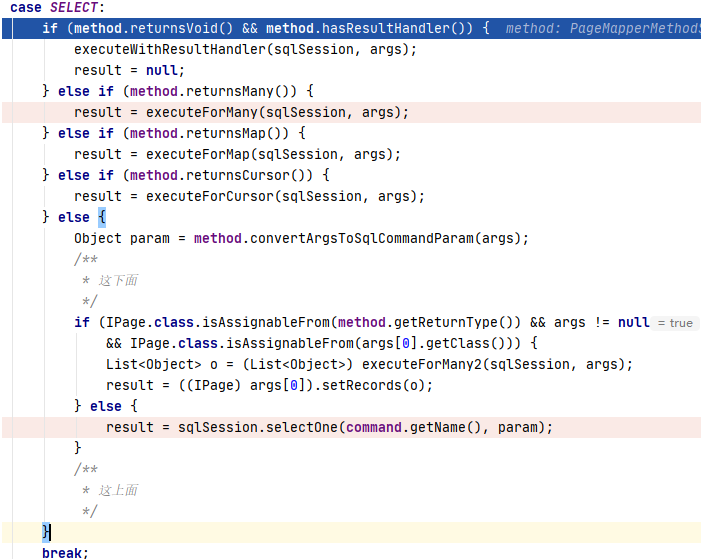Click 'executeWithResultHandler(sqlSession, args);' line

[x=246, y=49]
